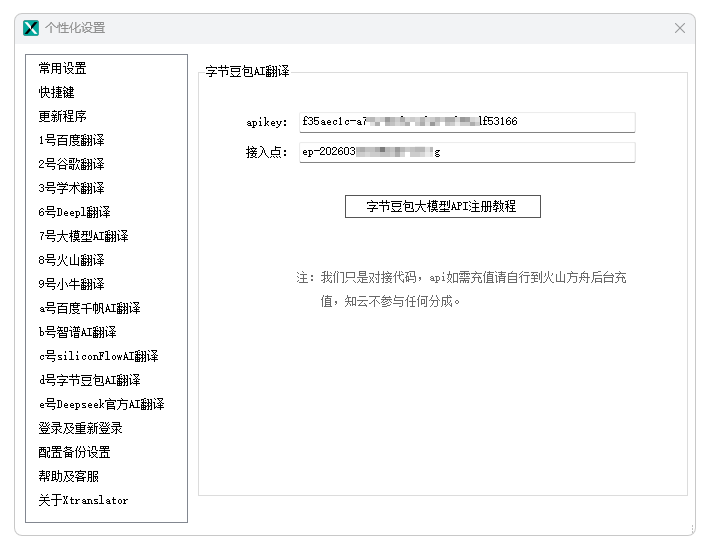
Task: Click the 接入点 input field
Action: 467,152
